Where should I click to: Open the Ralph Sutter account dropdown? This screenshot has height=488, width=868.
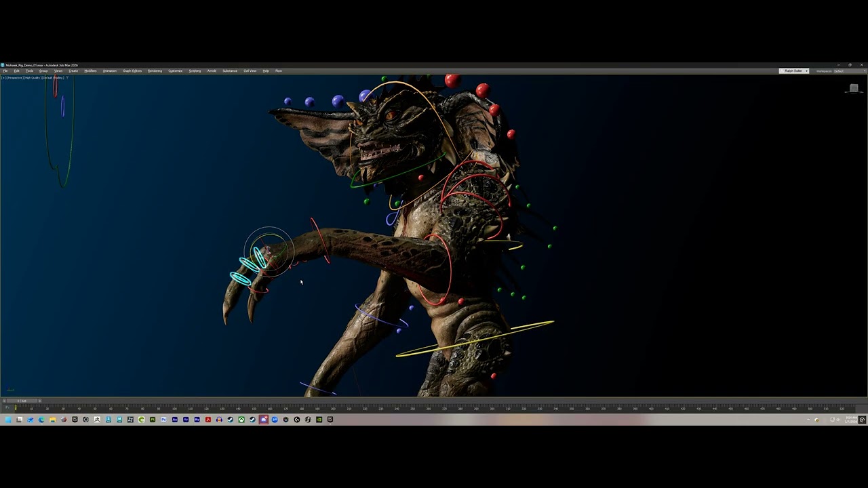(794, 70)
